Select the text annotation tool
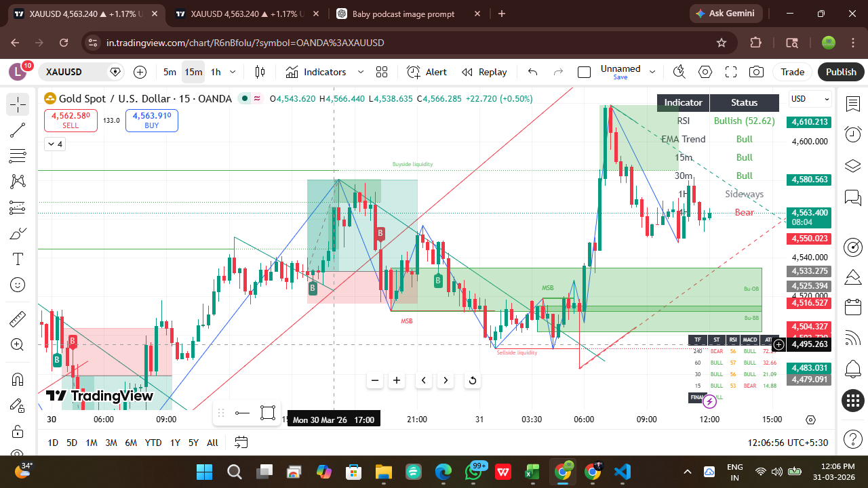Image resolution: width=868 pixels, height=488 pixels. (x=17, y=258)
